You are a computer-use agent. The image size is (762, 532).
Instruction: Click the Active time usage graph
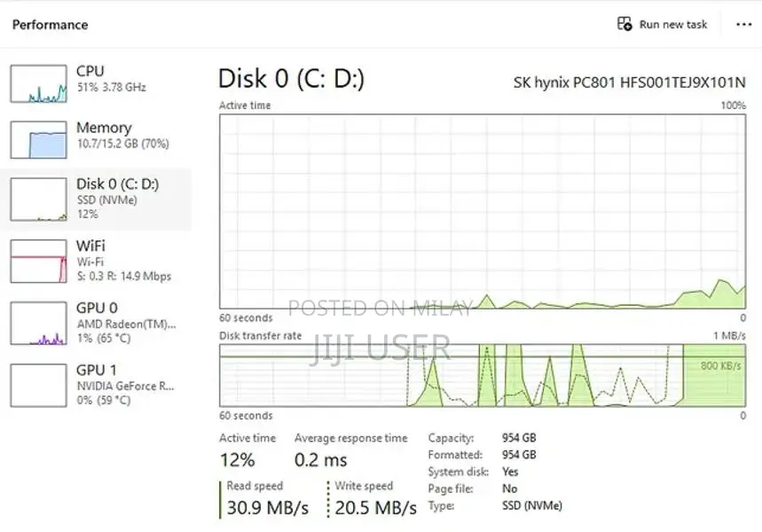coord(483,213)
